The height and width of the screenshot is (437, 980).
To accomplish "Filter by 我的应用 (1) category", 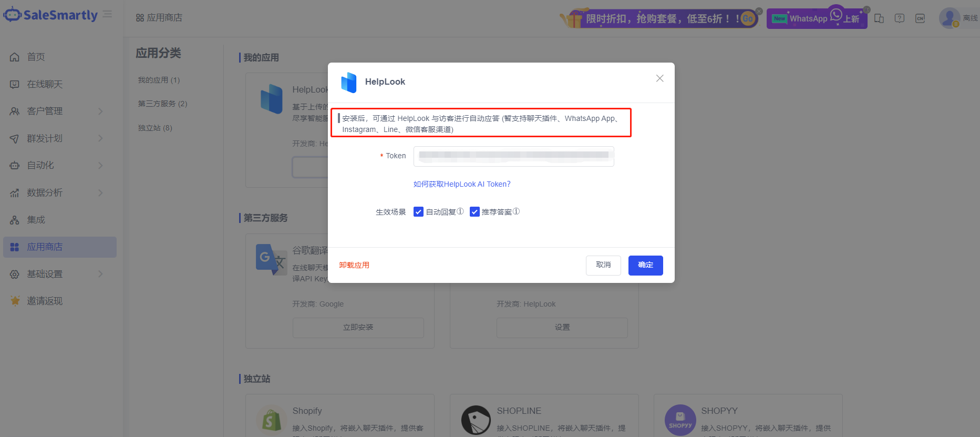I will click(159, 80).
